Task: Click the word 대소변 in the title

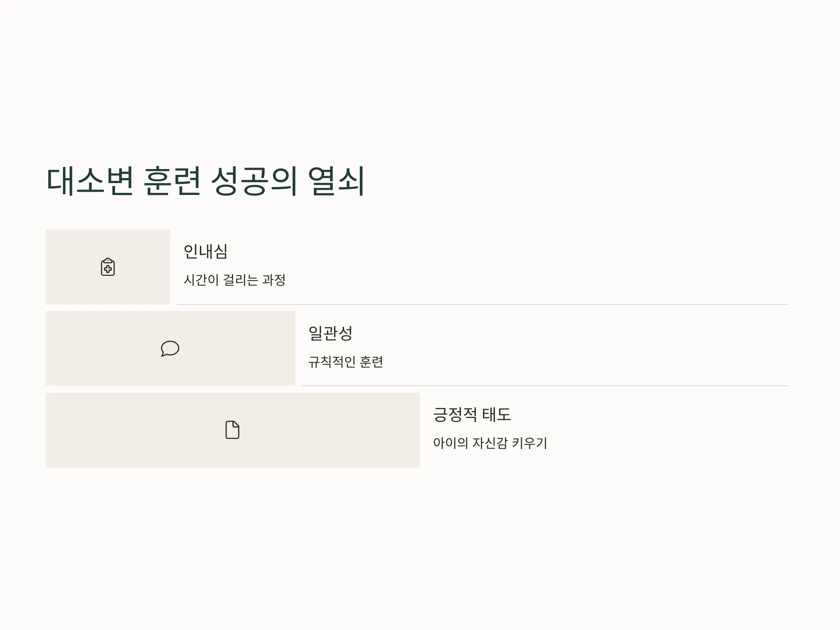Action: [90, 181]
